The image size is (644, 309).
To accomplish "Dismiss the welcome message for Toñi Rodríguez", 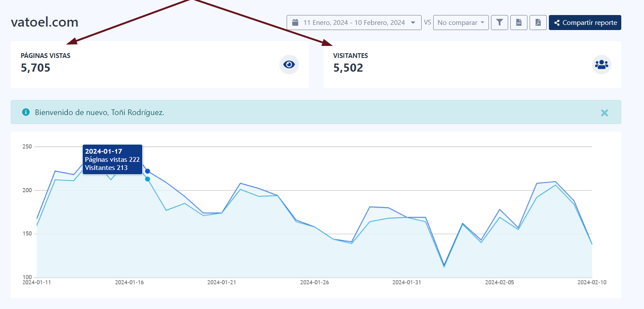I will tap(605, 113).
